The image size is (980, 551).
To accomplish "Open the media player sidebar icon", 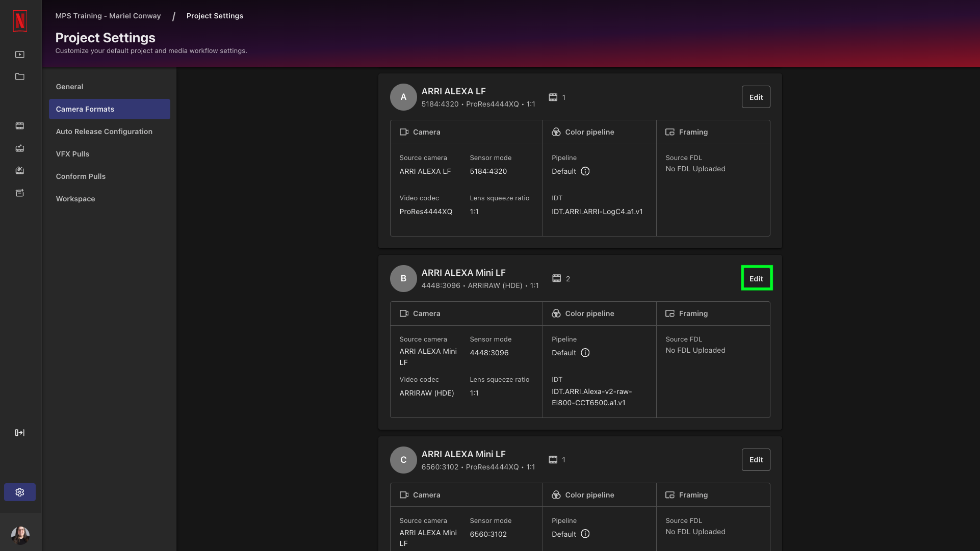I will click(x=20, y=55).
